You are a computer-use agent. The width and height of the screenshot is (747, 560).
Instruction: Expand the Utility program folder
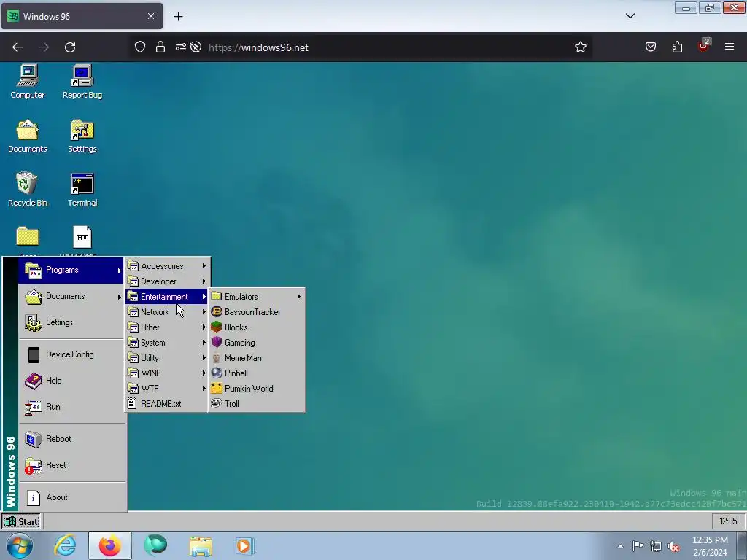point(167,357)
